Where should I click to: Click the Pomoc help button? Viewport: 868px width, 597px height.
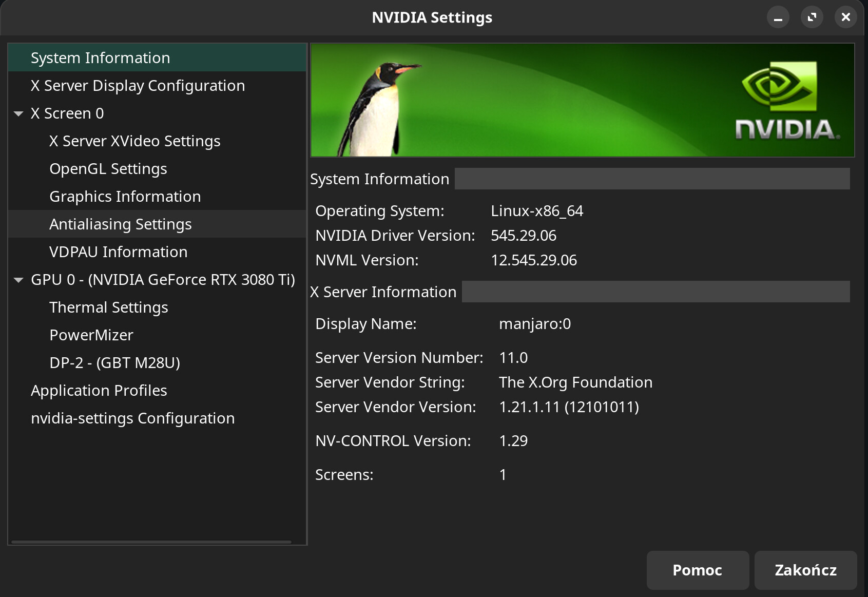tap(697, 570)
